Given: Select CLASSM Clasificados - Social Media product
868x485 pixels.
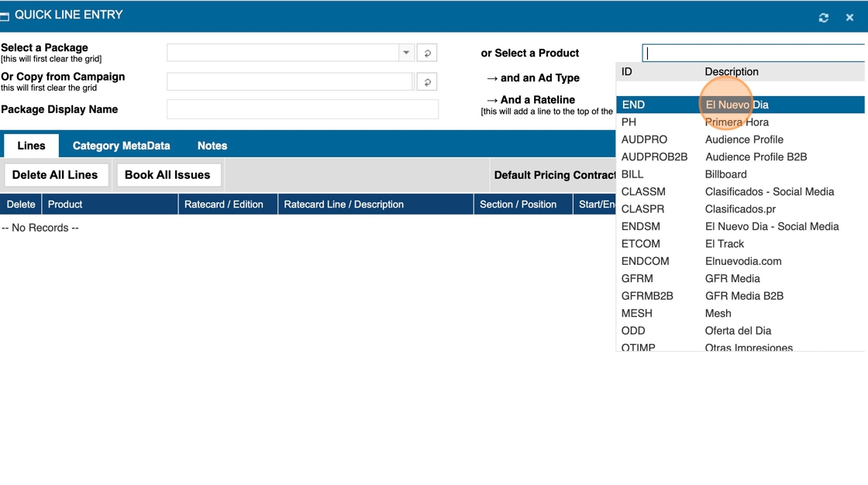Looking at the screenshot, I should point(740,191).
